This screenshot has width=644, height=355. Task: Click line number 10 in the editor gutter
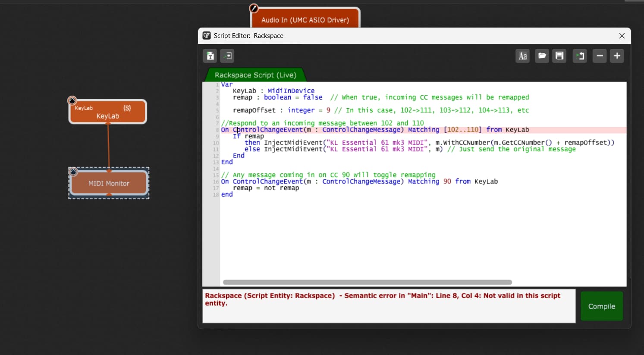pos(216,143)
